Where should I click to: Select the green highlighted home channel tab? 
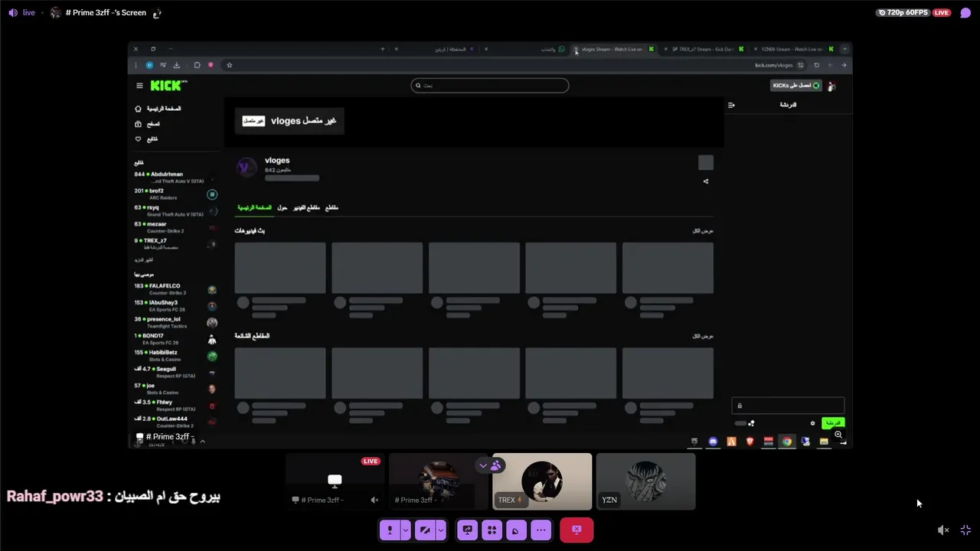[253, 207]
